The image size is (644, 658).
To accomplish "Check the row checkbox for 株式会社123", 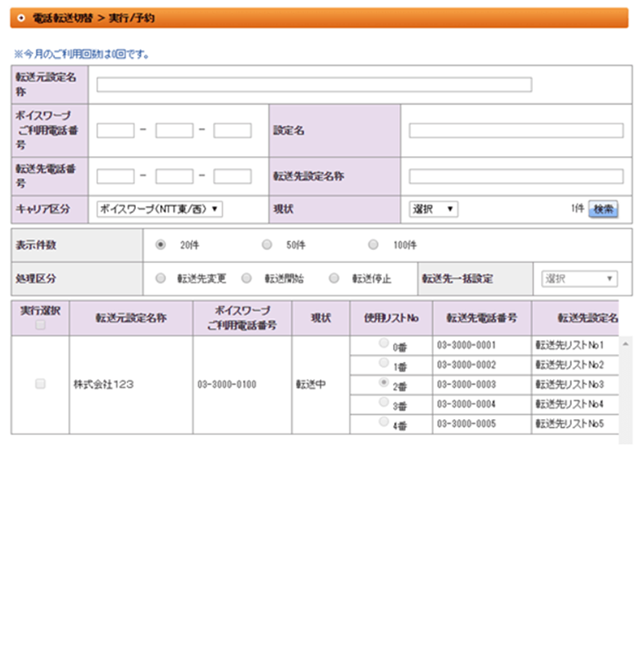I will 40,384.
